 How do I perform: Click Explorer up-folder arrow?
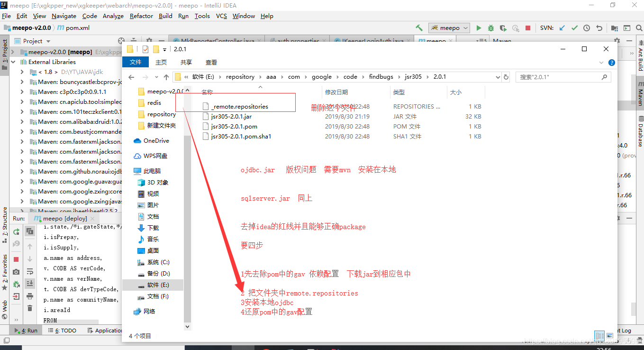(166, 77)
